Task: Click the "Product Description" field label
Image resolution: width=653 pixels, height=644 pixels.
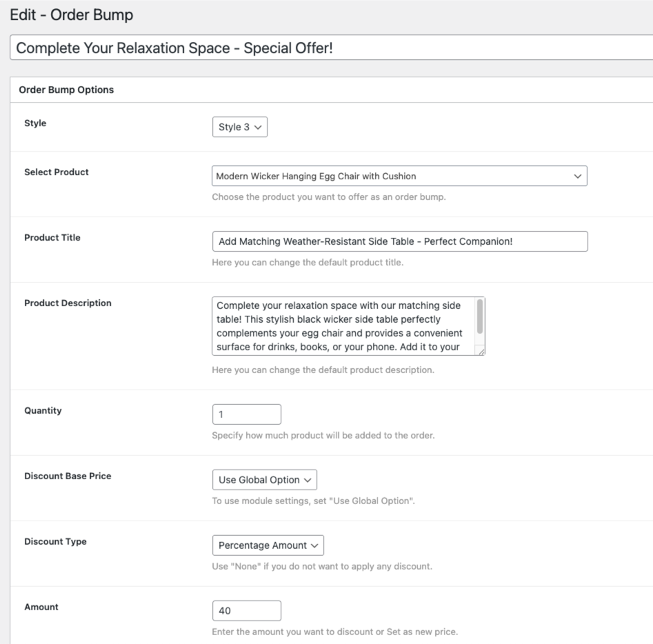Action: tap(68, 303)
